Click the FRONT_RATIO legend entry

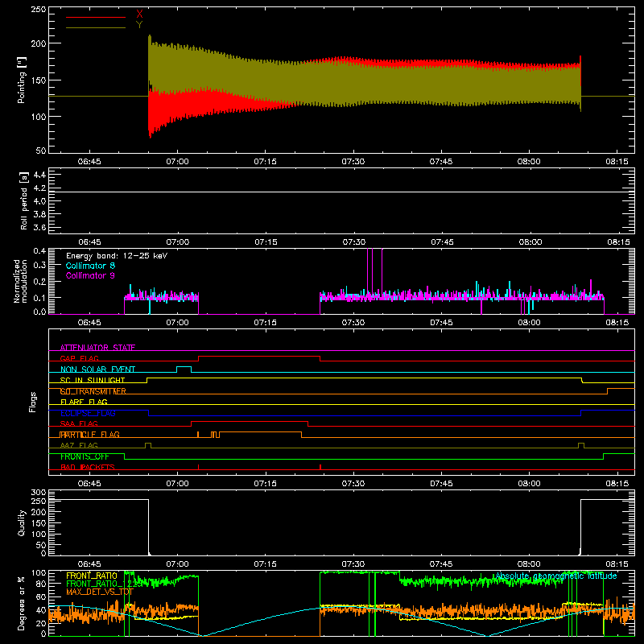pyautogui.click(x=92, y=576)
